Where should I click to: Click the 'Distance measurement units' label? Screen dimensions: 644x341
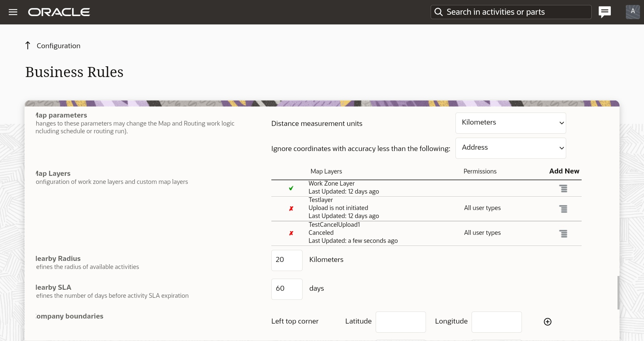[317, 124]
